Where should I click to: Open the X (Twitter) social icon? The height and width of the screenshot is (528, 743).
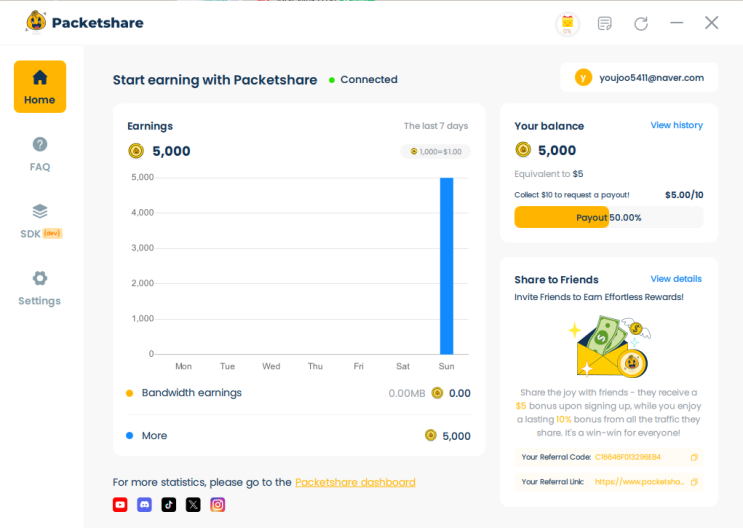point(193,505)
